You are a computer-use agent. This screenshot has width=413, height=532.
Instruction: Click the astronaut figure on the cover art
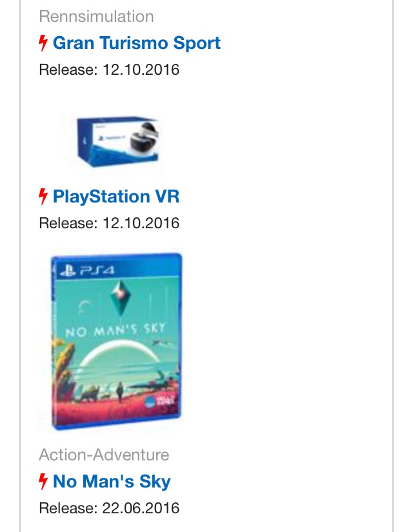coord(119,392)
